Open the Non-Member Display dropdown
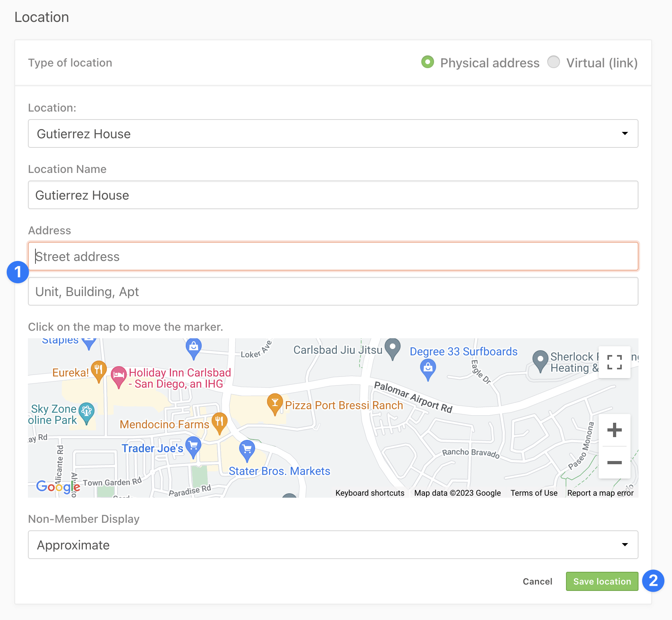This screenshot has height=620, width=672. pos(333,545)
